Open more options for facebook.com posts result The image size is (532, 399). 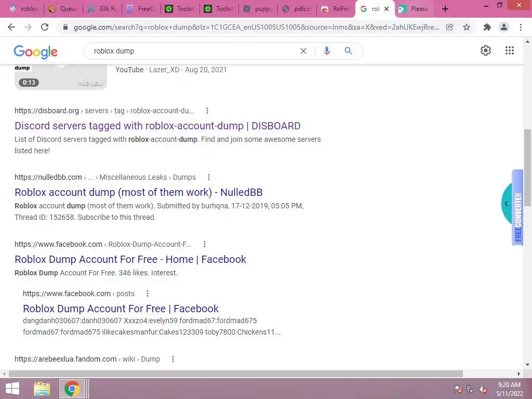click(147, 294)
